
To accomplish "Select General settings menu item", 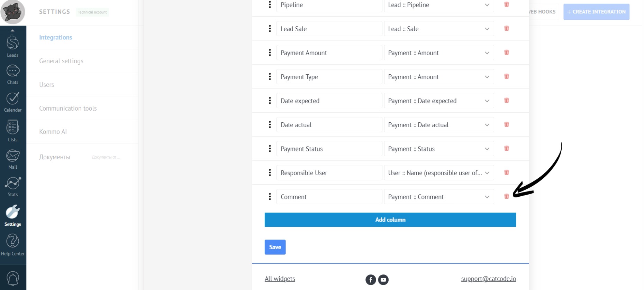I will (61, 61).
